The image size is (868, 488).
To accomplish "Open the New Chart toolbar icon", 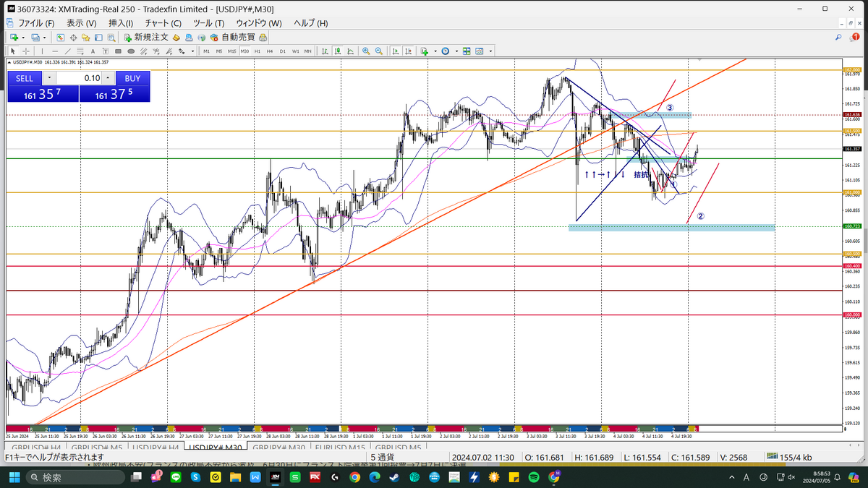I will coord(14,37).
